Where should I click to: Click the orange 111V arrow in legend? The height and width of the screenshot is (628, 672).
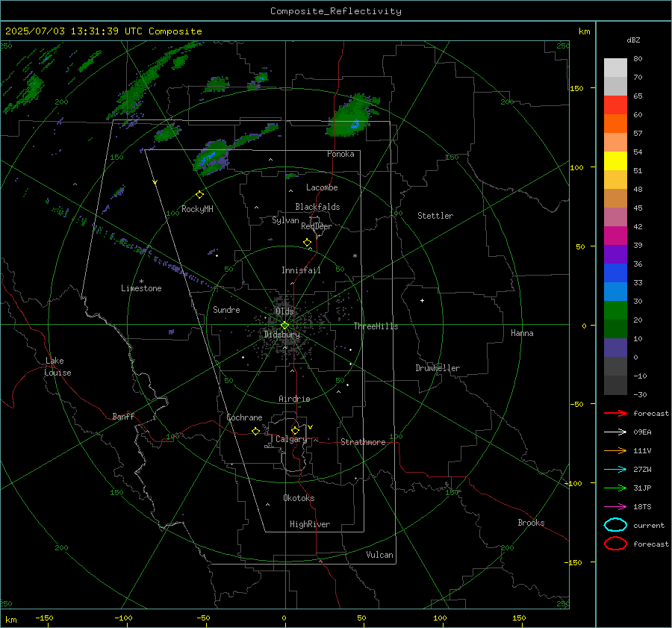click(615, 450)
